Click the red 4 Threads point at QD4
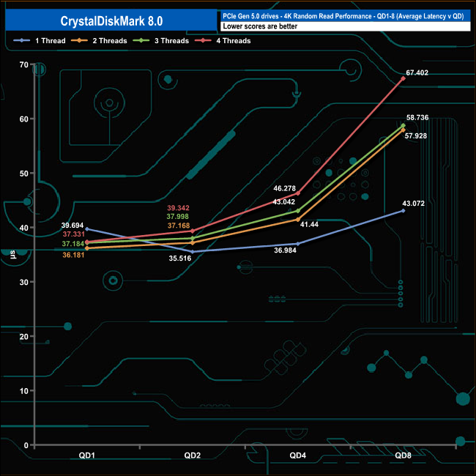This screenshot has height=476, width=476. point(298,193)
